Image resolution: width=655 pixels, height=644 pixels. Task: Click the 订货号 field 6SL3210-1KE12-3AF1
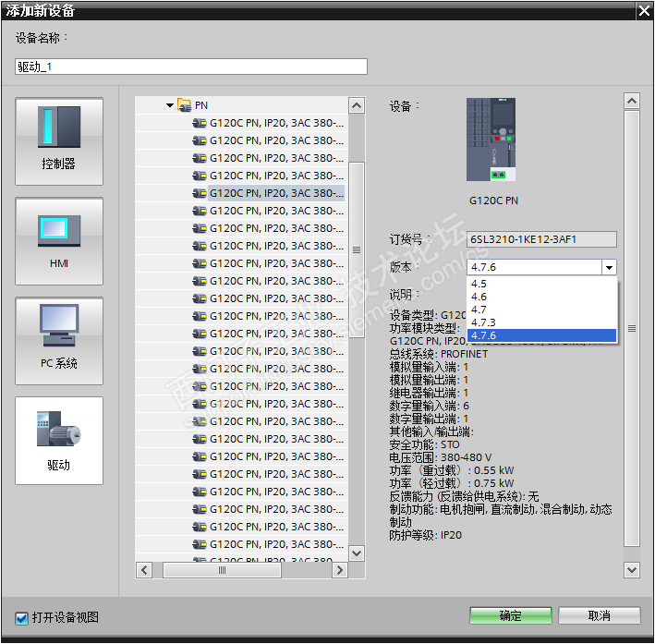541,239
